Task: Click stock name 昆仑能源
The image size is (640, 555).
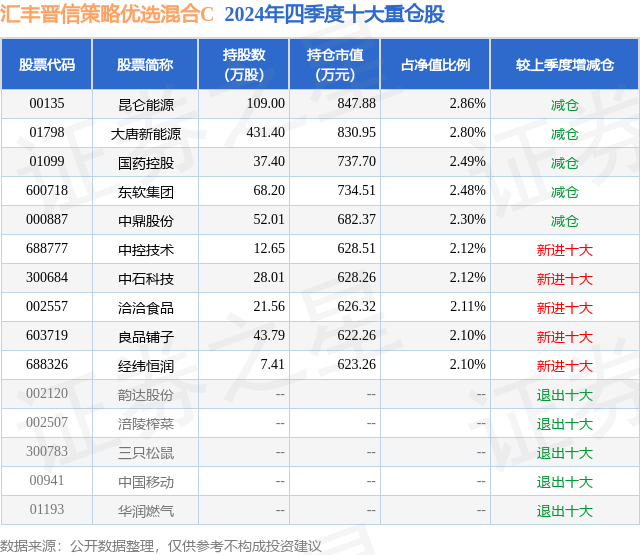Action: pyautogui.click(x=146, y=105)
